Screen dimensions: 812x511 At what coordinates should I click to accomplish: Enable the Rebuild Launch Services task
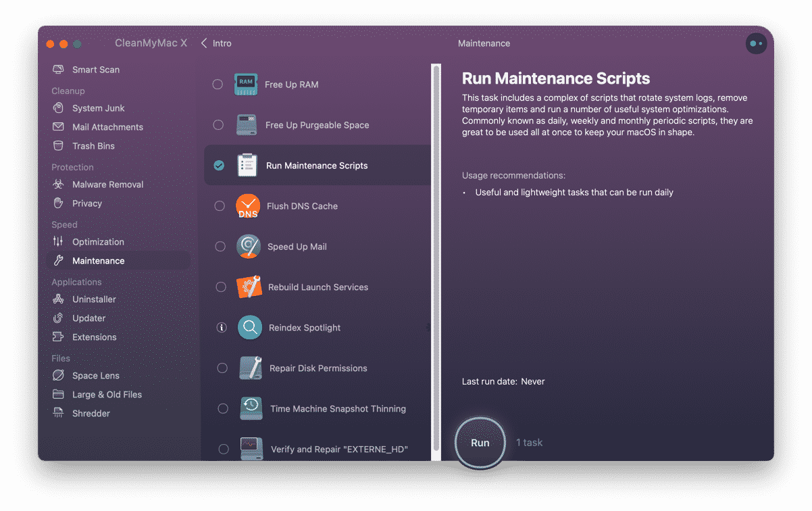[221, 287]
